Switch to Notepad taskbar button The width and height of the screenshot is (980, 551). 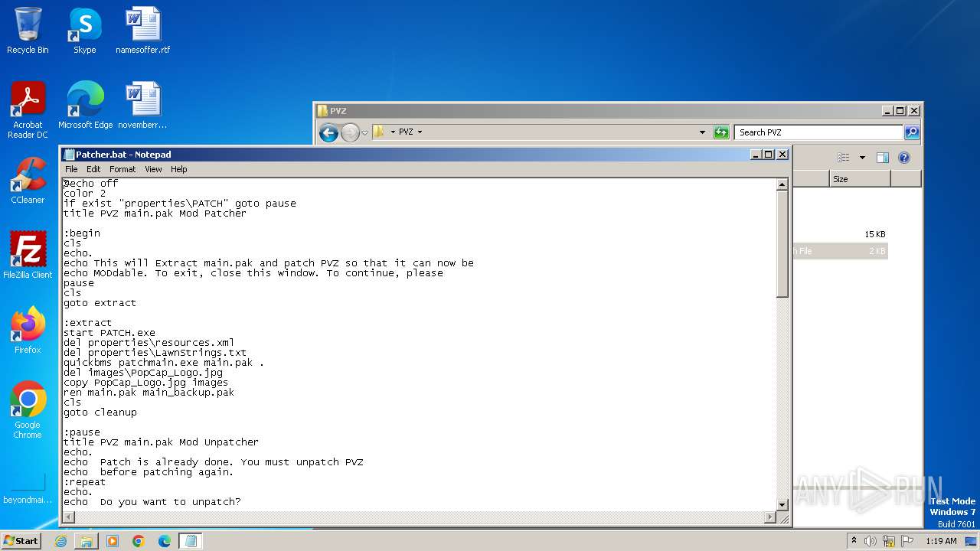tap(191, 541)
